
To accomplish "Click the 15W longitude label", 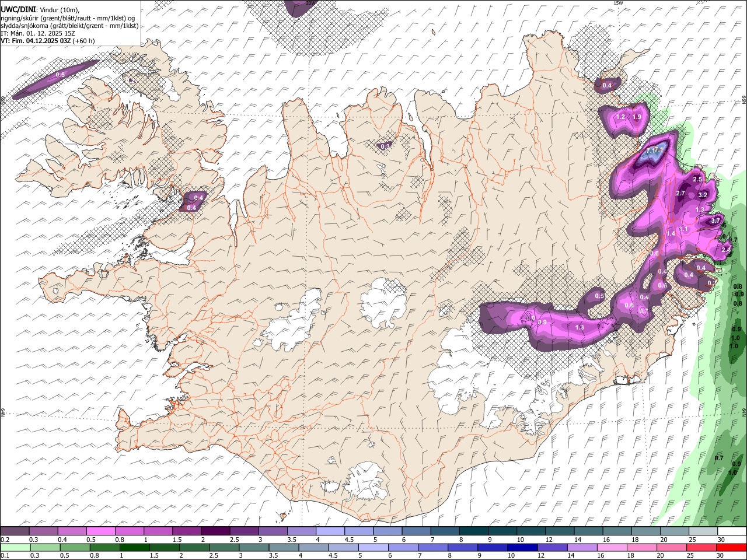I will 618,3.
